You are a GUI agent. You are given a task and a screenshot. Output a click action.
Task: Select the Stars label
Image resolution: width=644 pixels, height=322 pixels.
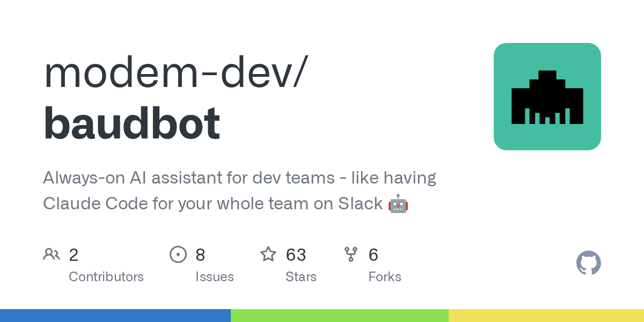click(301, 277)
